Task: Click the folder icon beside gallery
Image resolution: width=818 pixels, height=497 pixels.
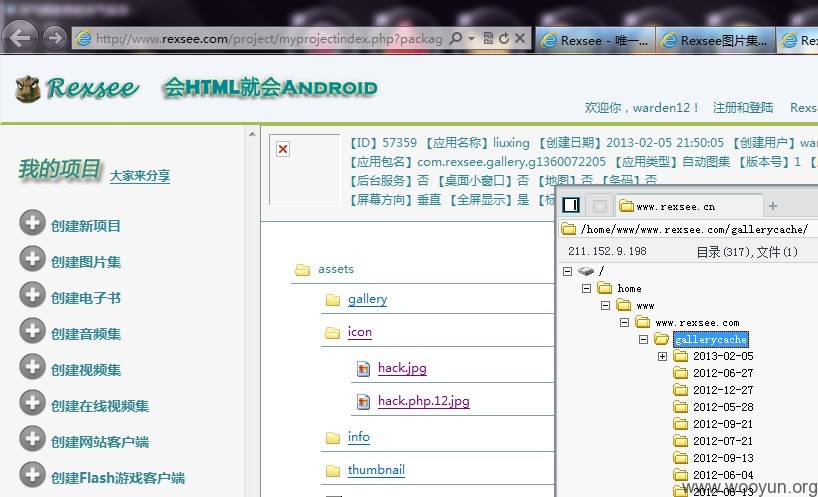Action: [333, 300]
